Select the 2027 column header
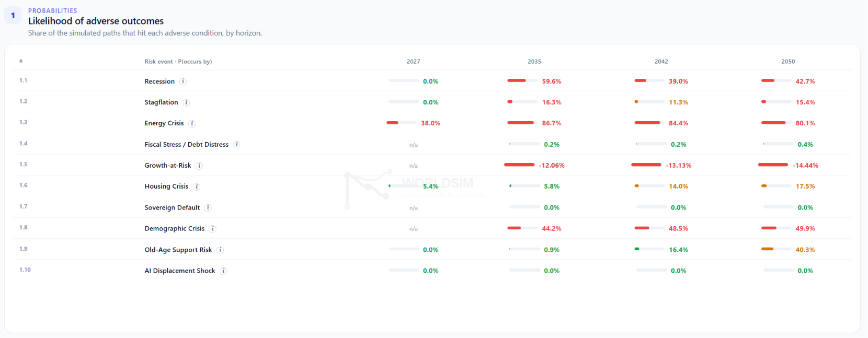Image resolution: width=868 pixels, height=338 pixels. click(413, 62)
